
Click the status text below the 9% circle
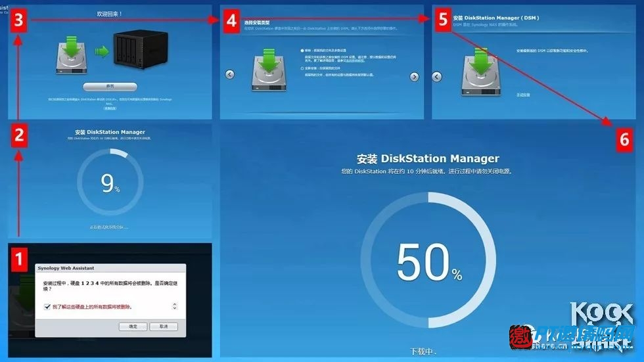coord(109,227)
